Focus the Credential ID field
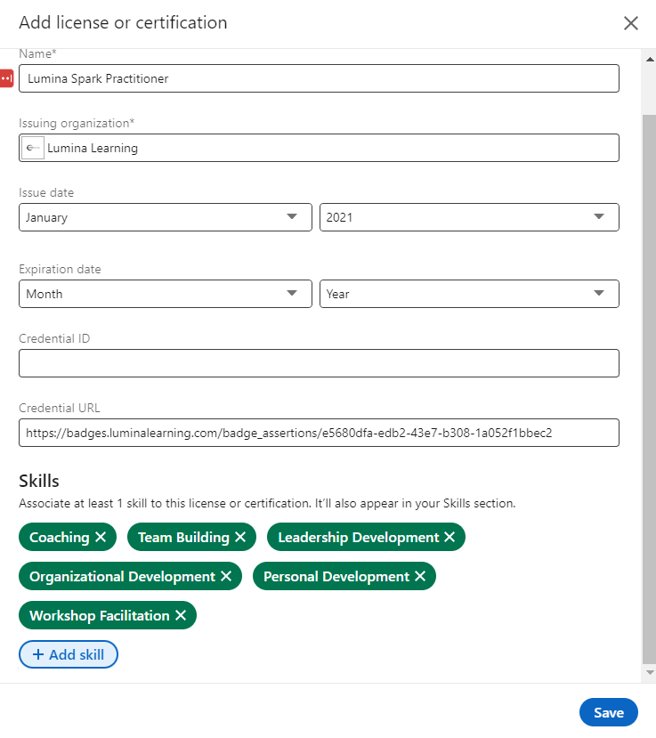The image size is (656, 738). (x=319, y=363)
